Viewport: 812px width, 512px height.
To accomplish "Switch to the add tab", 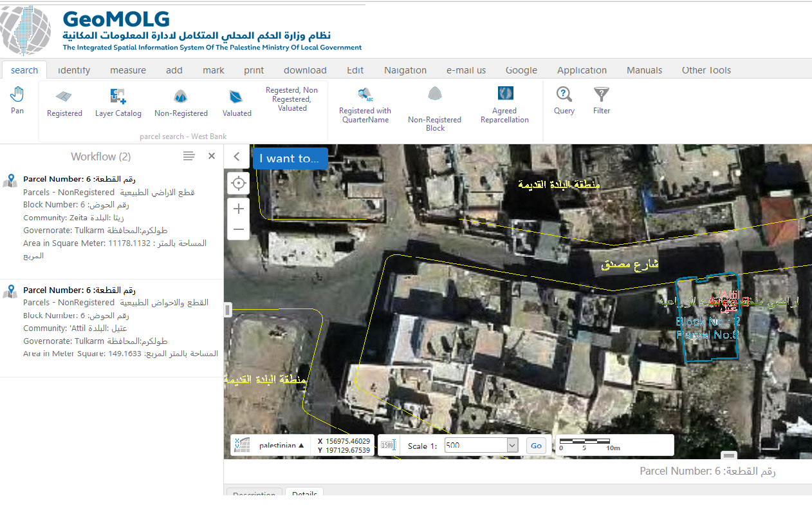I will coord(174,70).
